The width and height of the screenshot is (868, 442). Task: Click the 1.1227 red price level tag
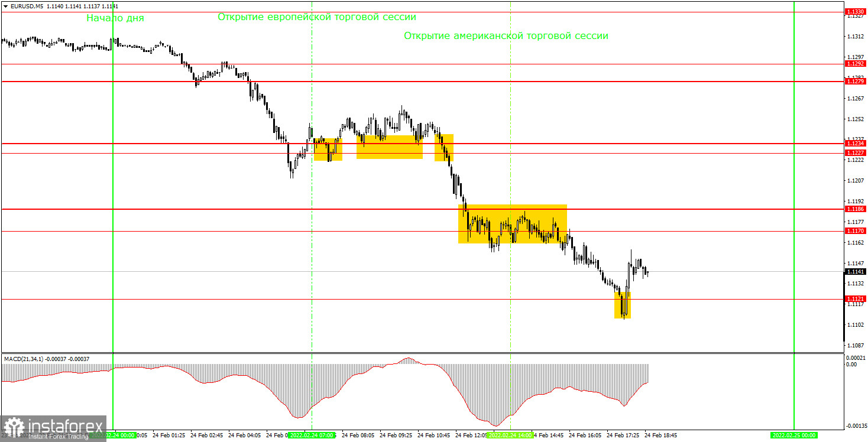[855, 153]
